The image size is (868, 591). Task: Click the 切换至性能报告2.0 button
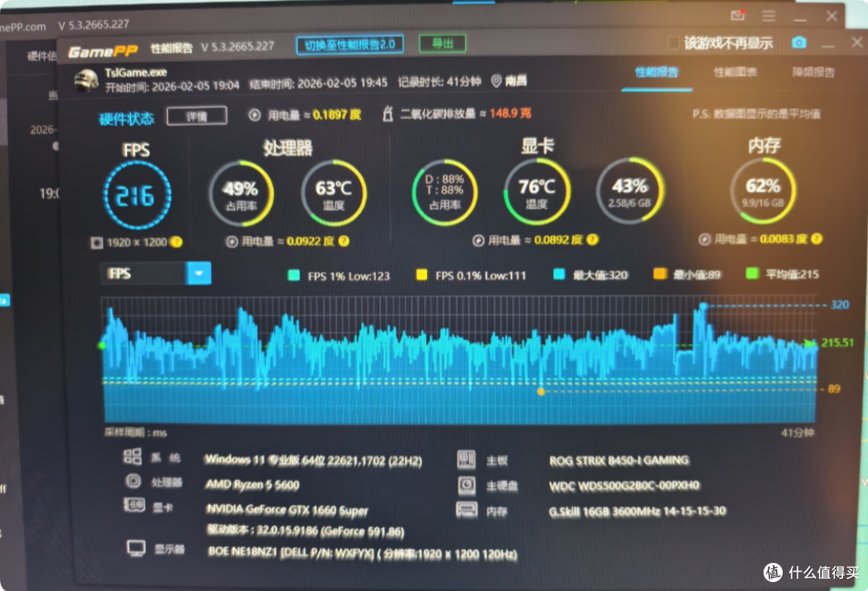click(x=350, y=45)
